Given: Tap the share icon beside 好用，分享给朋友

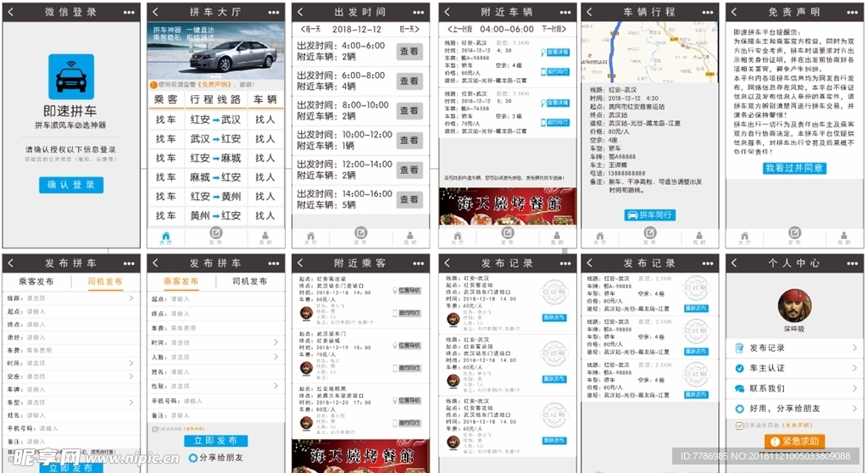Looking at the screenshot, I should click(739, 409).
